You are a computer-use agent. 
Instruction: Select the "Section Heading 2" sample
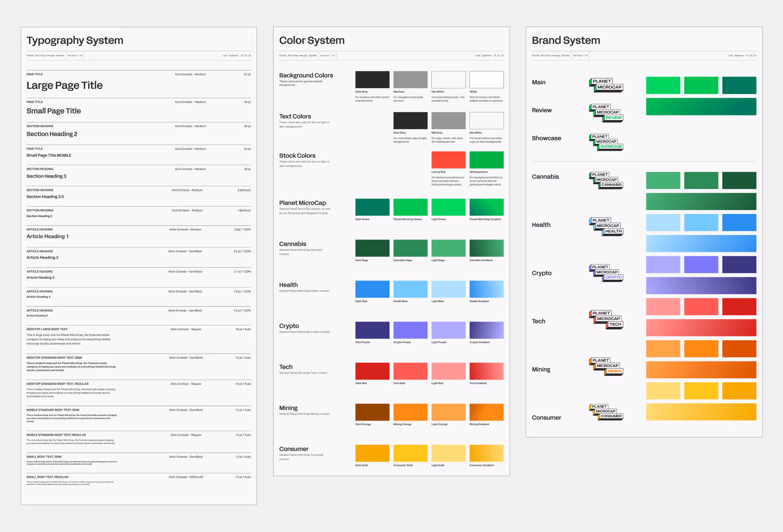(x=52, y=134)
